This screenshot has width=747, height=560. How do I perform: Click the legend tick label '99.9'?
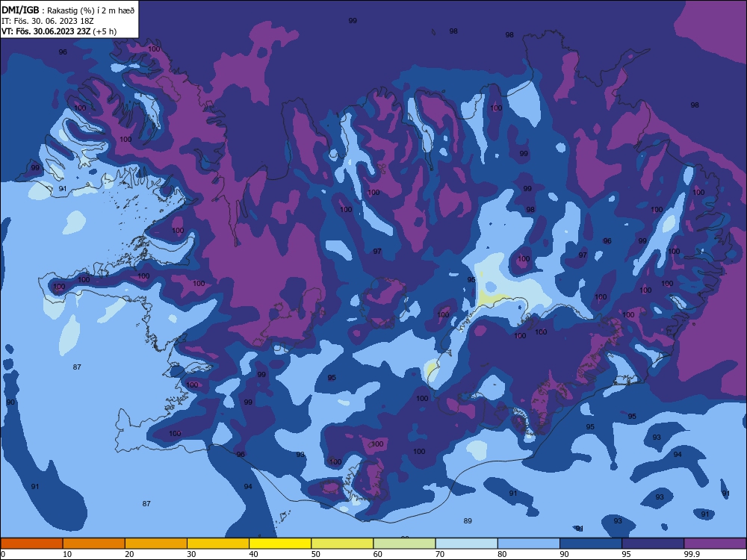tap(692, 554)
